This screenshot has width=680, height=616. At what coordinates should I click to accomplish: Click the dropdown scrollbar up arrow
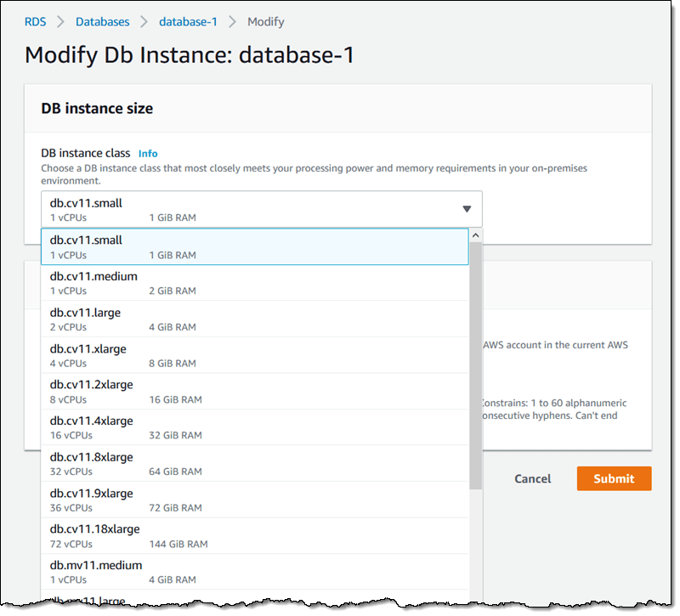475,235
